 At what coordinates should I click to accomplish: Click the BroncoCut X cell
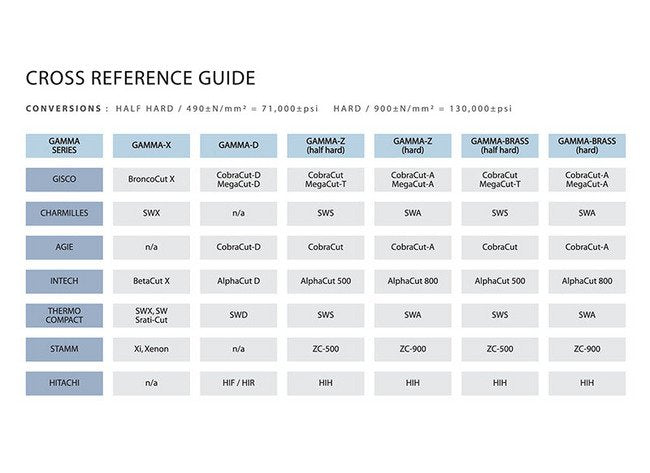(x=151, y=180)
